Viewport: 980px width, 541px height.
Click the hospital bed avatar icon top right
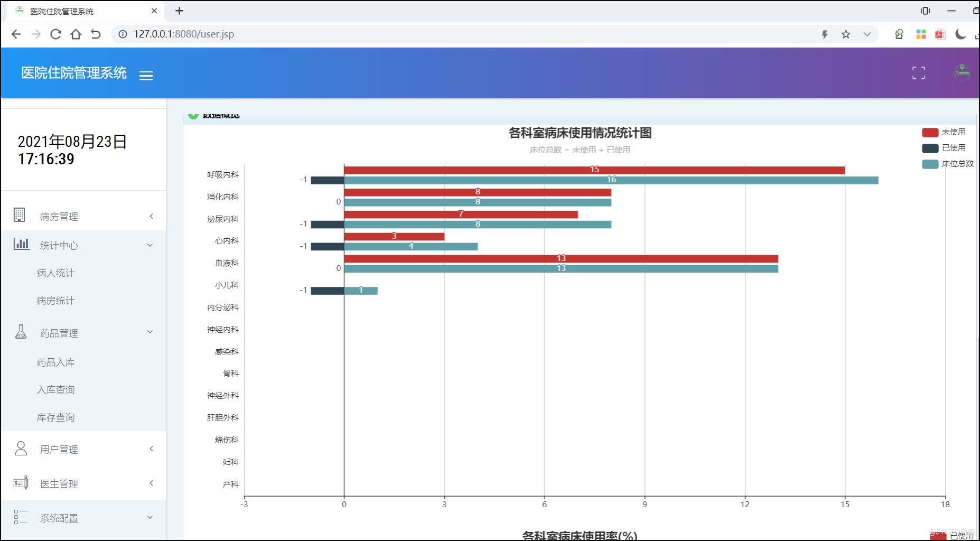962,73
